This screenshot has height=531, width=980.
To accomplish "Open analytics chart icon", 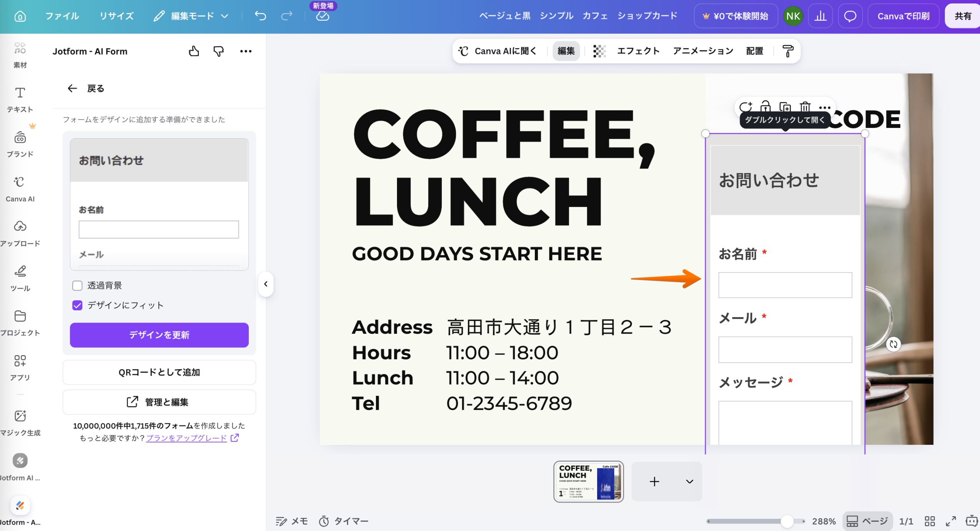I will pos(820,16).
